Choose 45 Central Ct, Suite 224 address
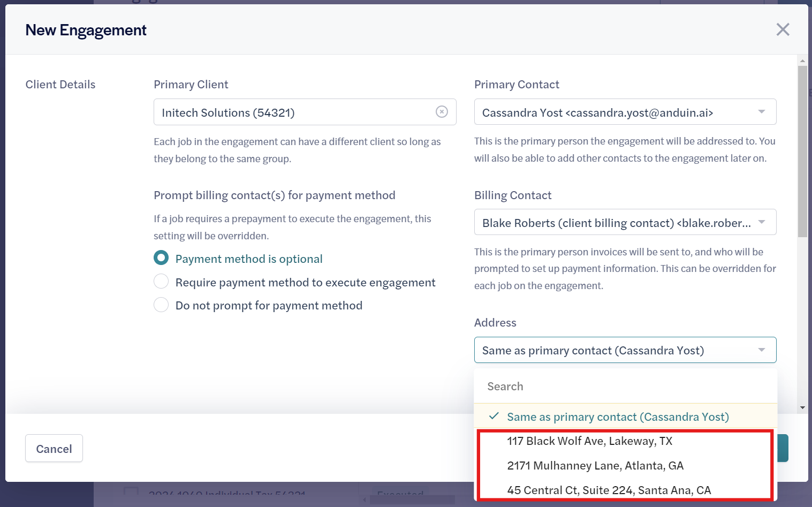The width and height of the screenshot is (812, 507). (625, 490)
